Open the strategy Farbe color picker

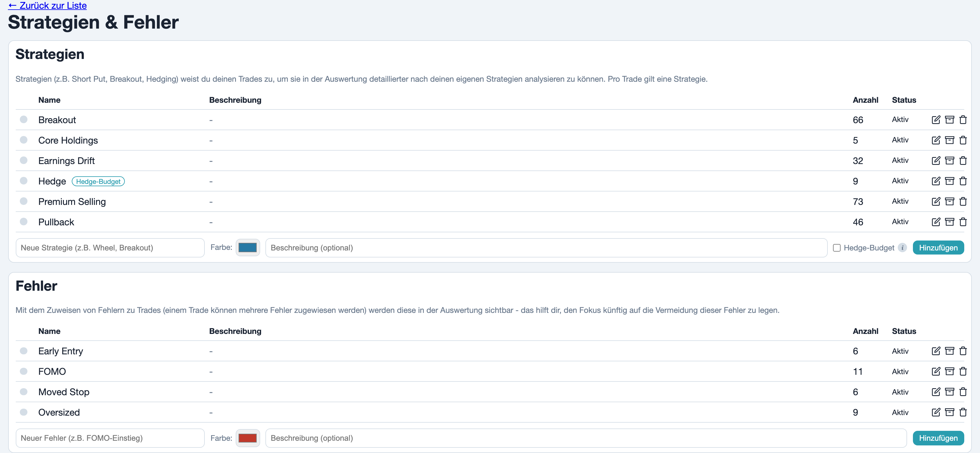[248, 248]
